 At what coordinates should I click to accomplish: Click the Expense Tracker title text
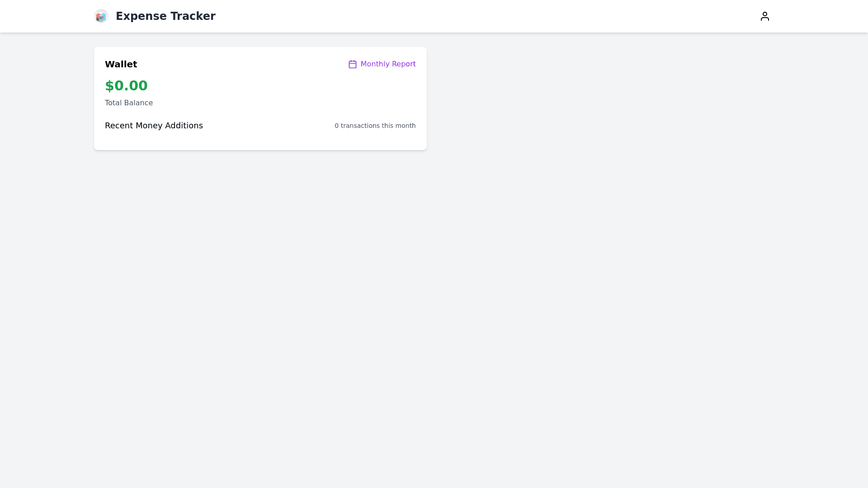pos(165,16)
